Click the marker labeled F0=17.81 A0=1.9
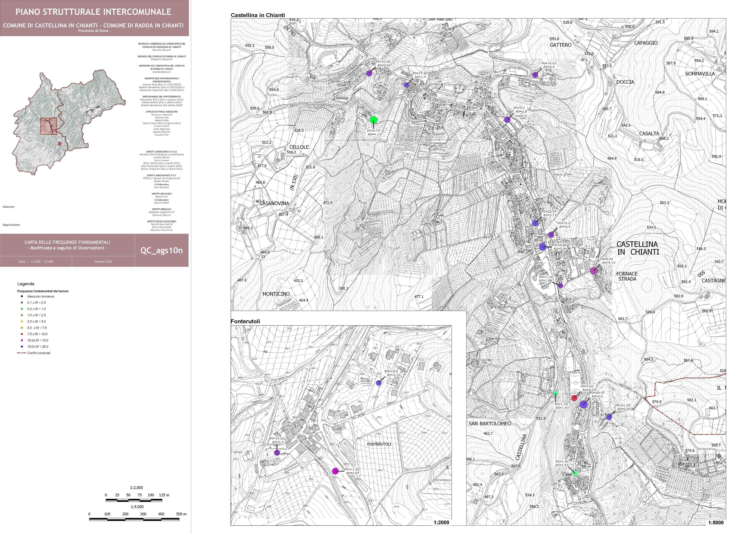 point(406,85)
